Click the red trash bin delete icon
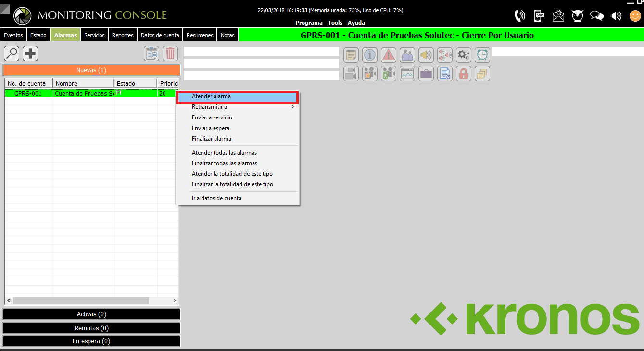The width and height of the screenshot is (644, 351). point(170,53)
